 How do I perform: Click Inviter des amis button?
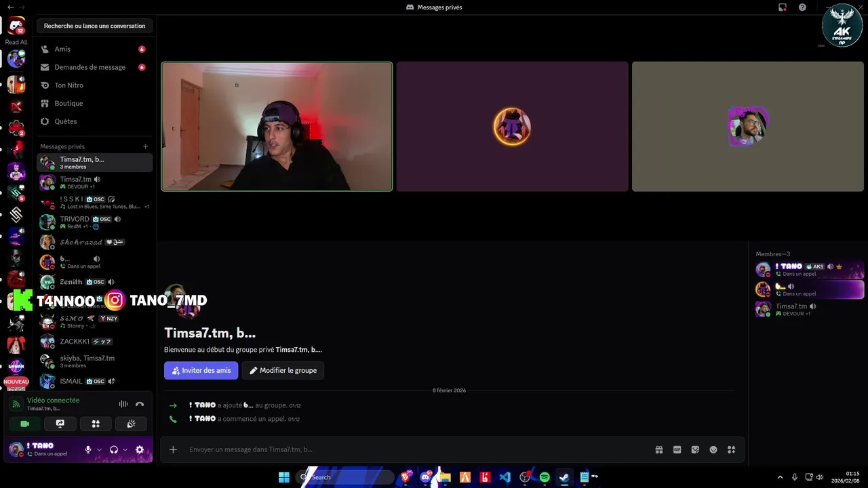pyautogui.click(x=201, y=370)
